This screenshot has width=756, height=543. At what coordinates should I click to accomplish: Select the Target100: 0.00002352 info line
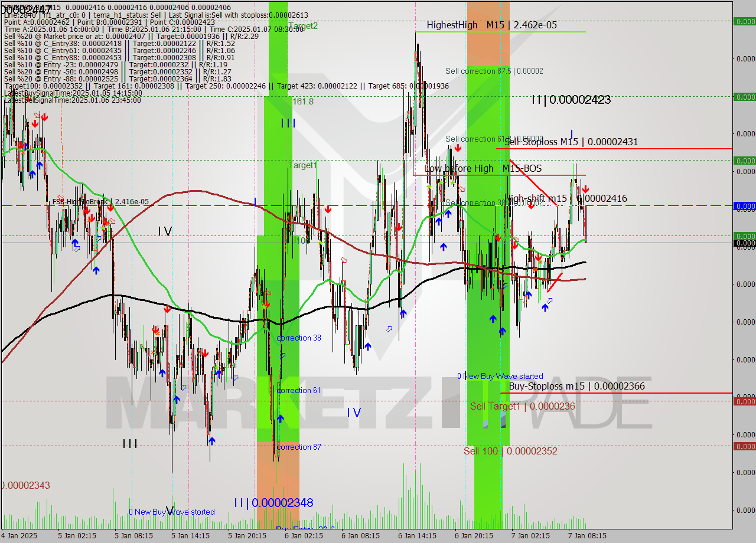(x=226, y=86)
